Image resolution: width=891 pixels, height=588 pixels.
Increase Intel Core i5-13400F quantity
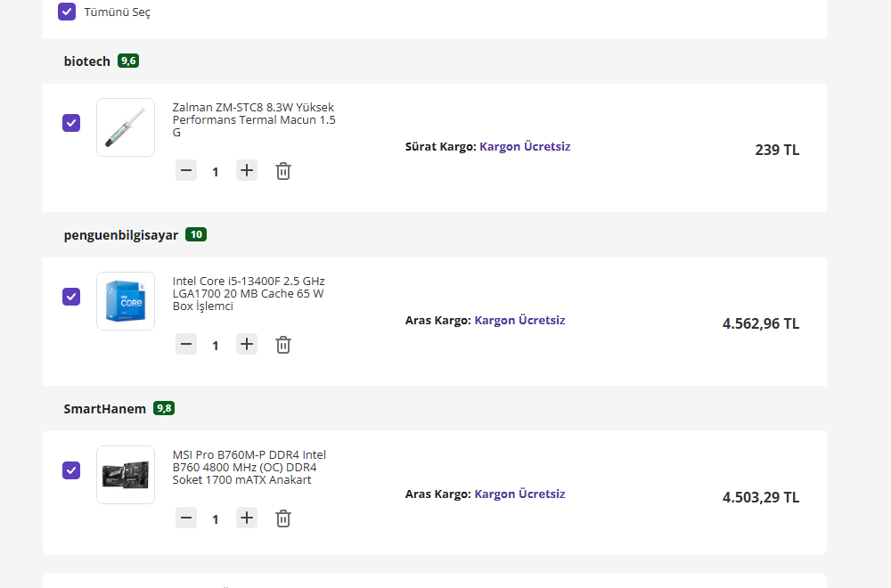click(247, 344)
